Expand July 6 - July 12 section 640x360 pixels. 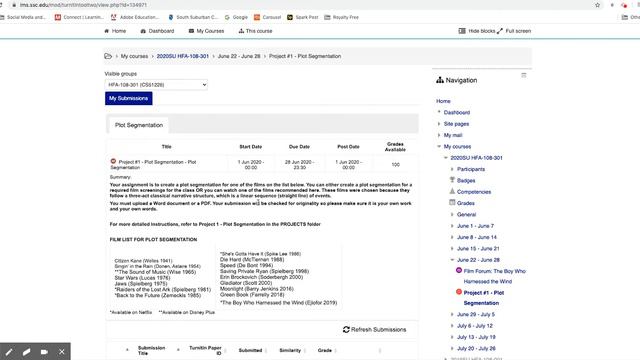452,326
